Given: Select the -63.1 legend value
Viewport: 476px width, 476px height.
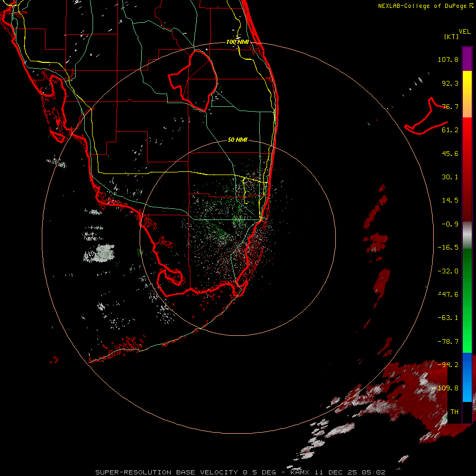Looking at the screenshot, I should tap(448, 318).
